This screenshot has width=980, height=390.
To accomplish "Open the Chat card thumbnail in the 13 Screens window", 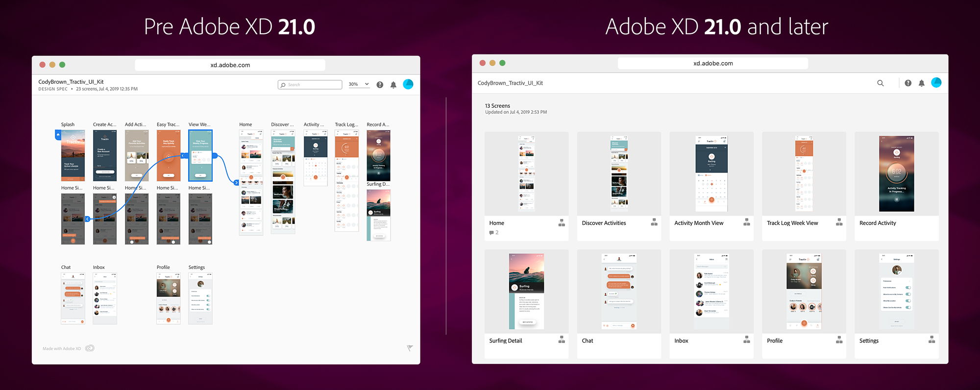I will tap(619, 292).
